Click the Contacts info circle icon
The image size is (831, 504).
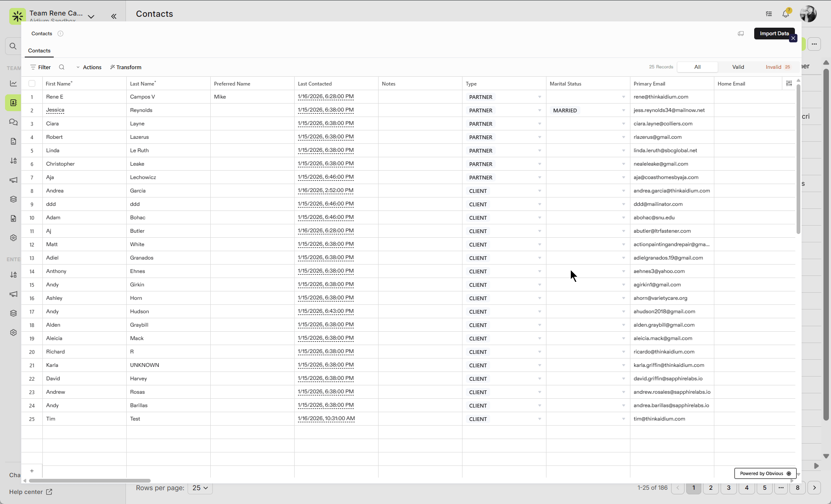[x=60, y=34]
